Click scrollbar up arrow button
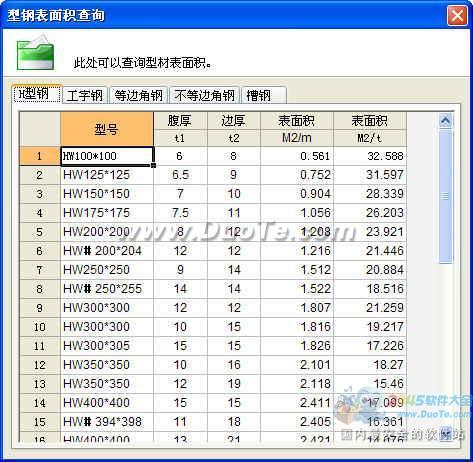This screenshot has height=462, width=473. (x=446, y=120)
